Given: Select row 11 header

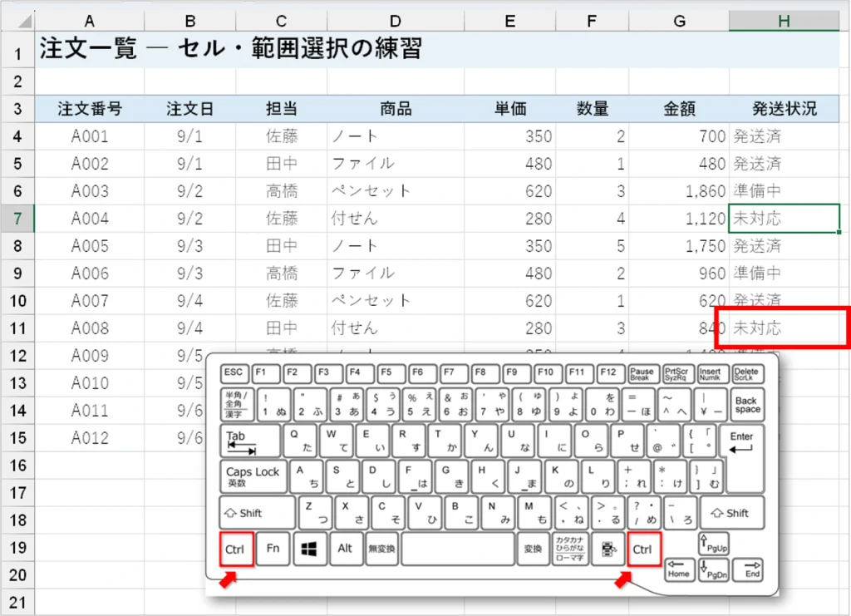Looking at the screenshot, I should pos(18,328).
